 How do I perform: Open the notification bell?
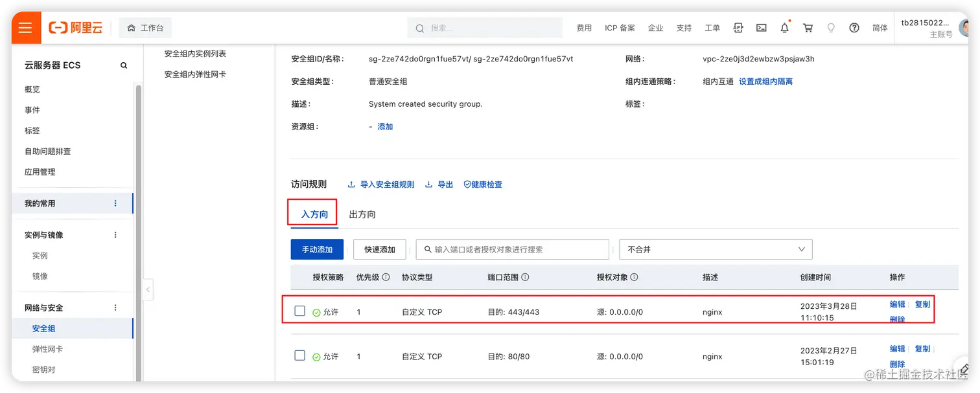(x=785, y=28)
